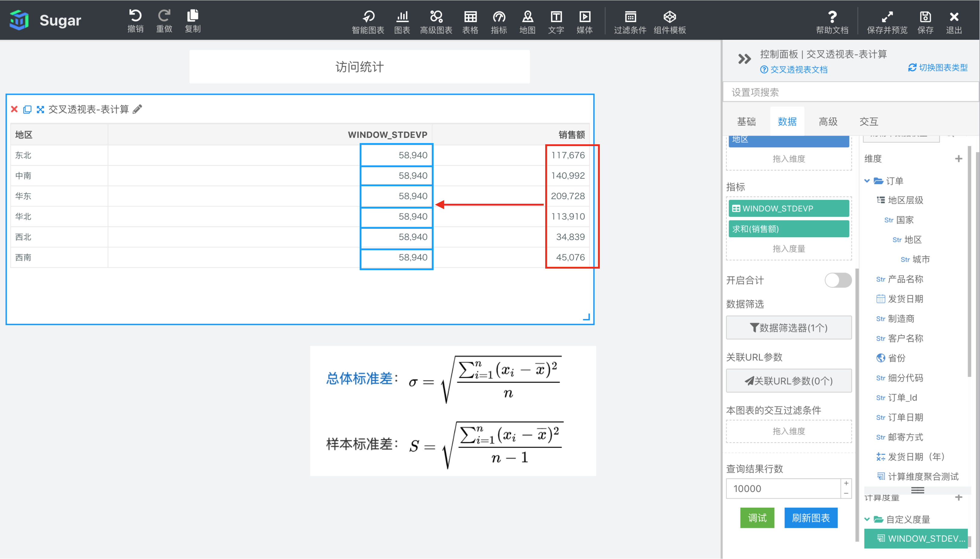
Task: Click the 国家 dimension field
Action: click(x=899, y=220)
